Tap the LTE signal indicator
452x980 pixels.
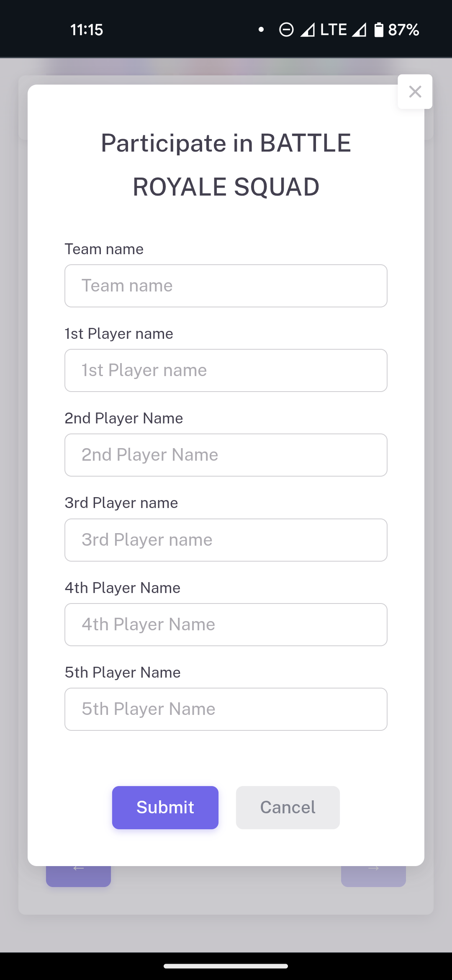coord(333,30)
